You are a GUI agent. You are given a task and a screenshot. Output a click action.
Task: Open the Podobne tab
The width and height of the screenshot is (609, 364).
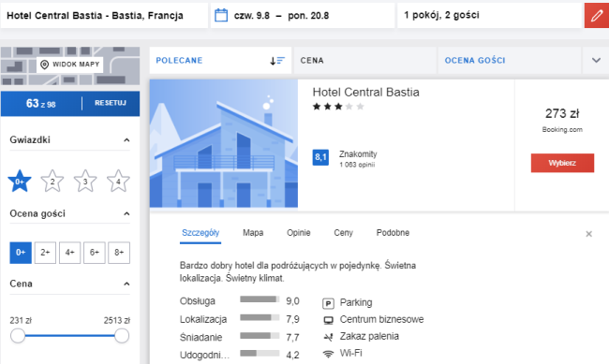[x=393, y=233]
